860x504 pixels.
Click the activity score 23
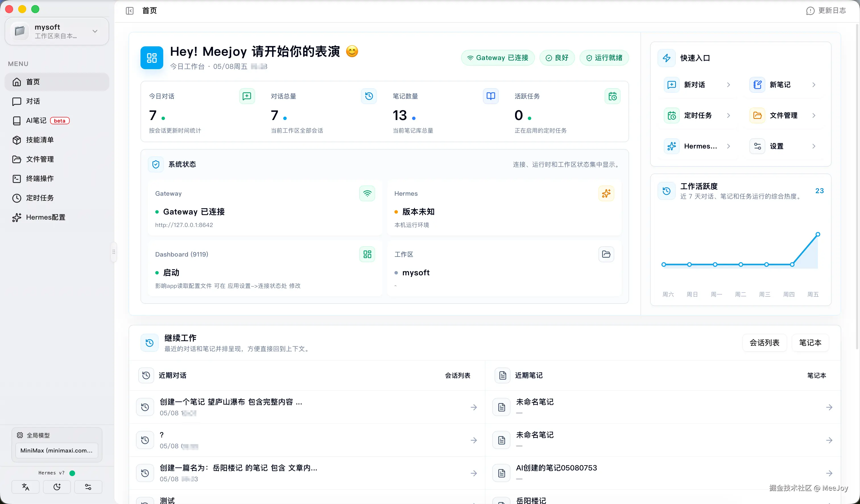pos(819,191)
